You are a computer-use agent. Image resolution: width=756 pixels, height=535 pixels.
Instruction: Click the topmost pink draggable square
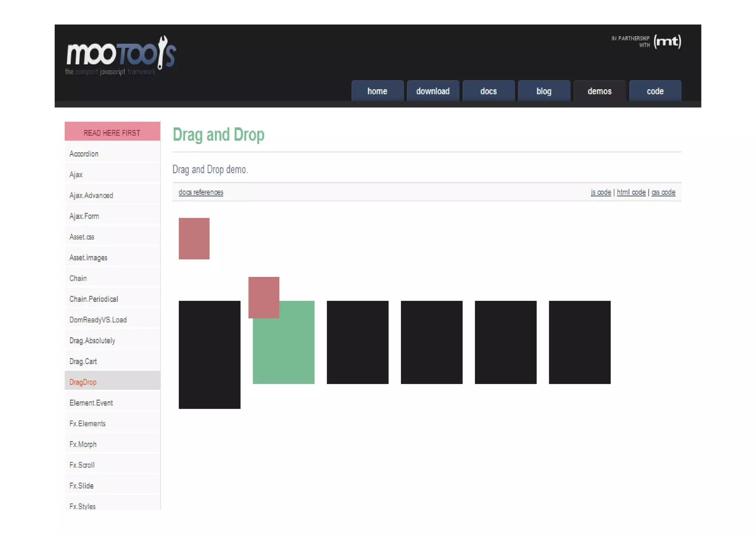[x=194, y=238]
